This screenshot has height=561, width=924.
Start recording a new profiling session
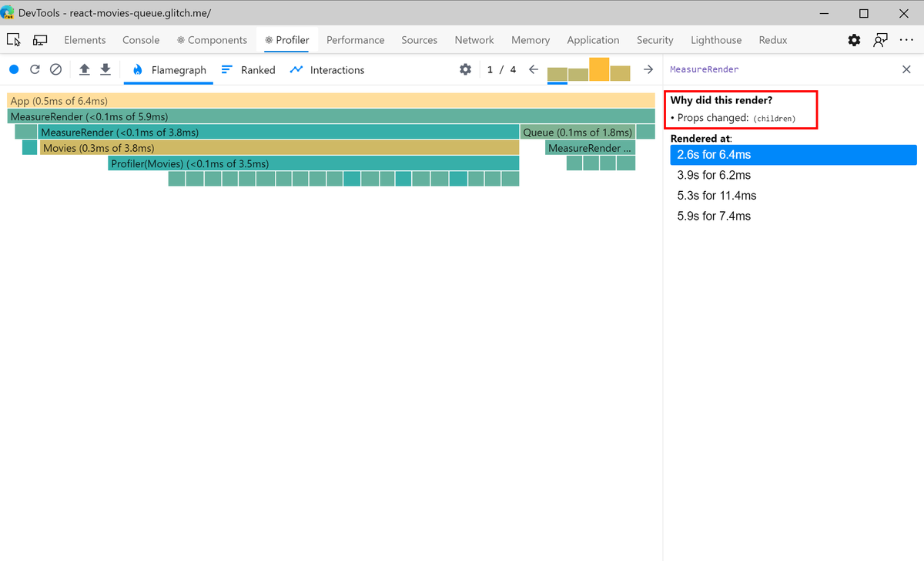click(x=14, y=69)
